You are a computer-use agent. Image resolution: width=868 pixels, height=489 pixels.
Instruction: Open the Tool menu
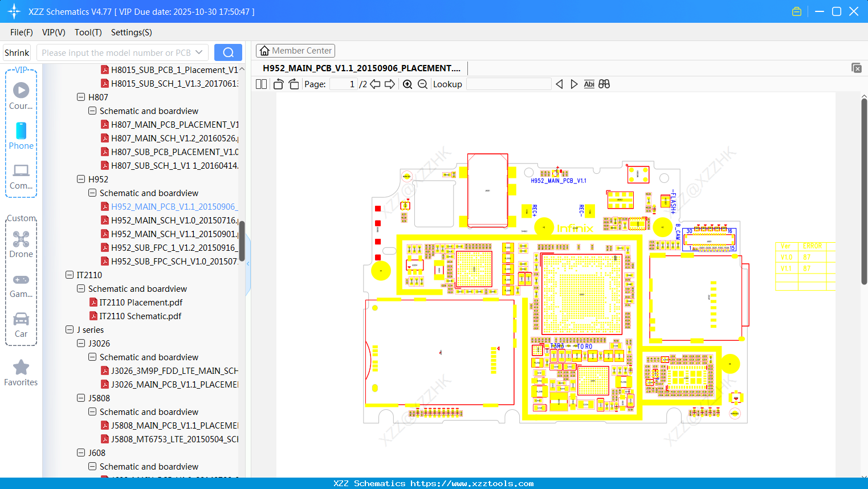[88, 32]
